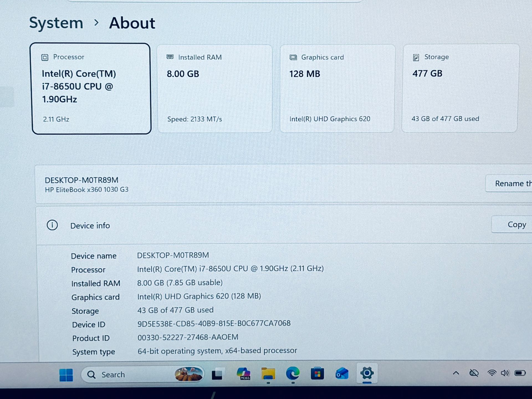This screenshot has width=532, height=399.
Task: Rename this PC button
Action: point(509,183)
